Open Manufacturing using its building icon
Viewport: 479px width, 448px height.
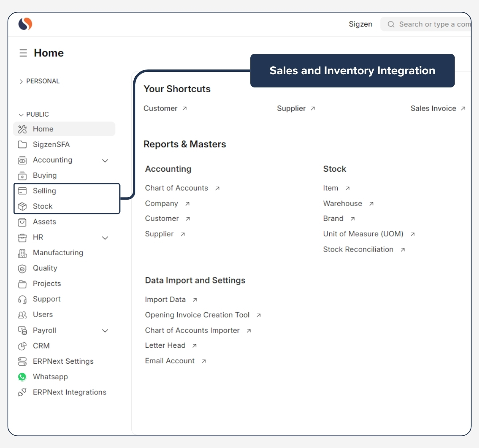pyautogui.click(x=22, y=253)
